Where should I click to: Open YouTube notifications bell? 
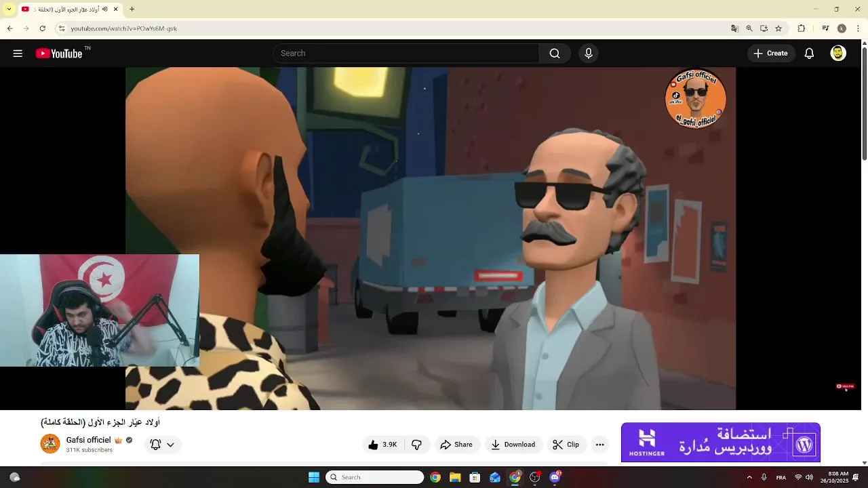[809, 54]
